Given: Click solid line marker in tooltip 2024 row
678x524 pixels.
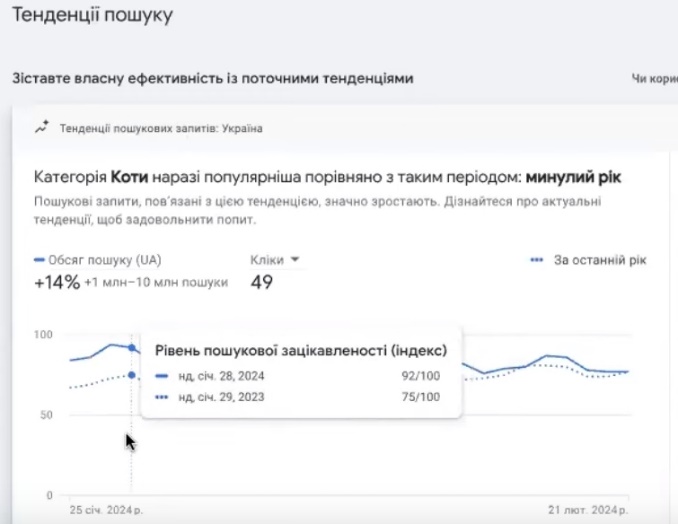Looking at the screenshot, I should coord(162,377).
